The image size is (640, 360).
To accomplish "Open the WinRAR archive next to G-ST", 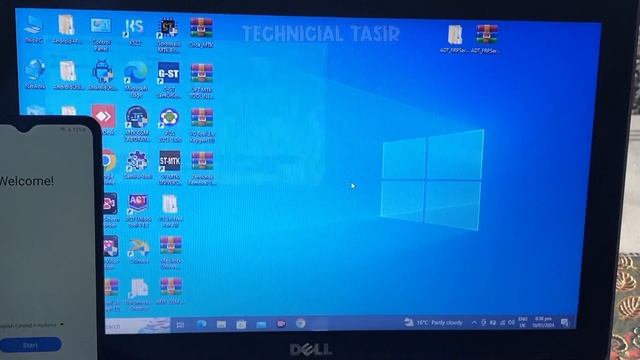I will click(201, 80).
